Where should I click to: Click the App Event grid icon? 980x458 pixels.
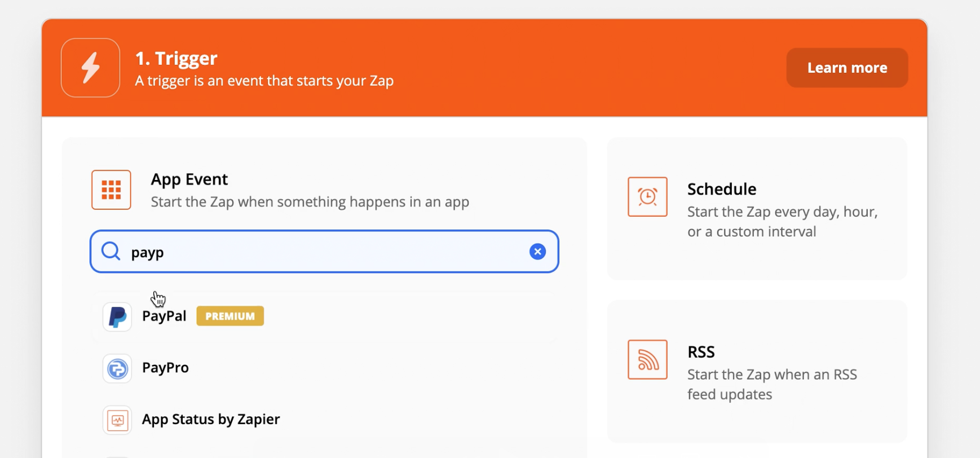coord(111,190)
